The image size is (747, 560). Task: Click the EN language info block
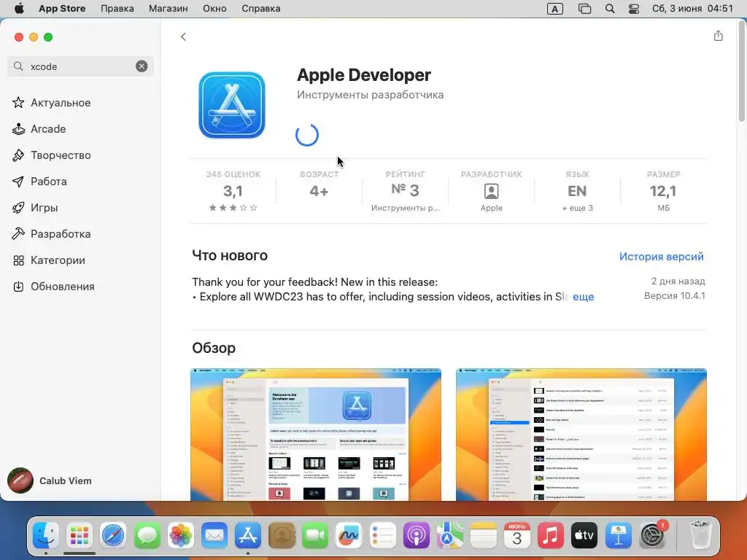click(x=577, y=191)
